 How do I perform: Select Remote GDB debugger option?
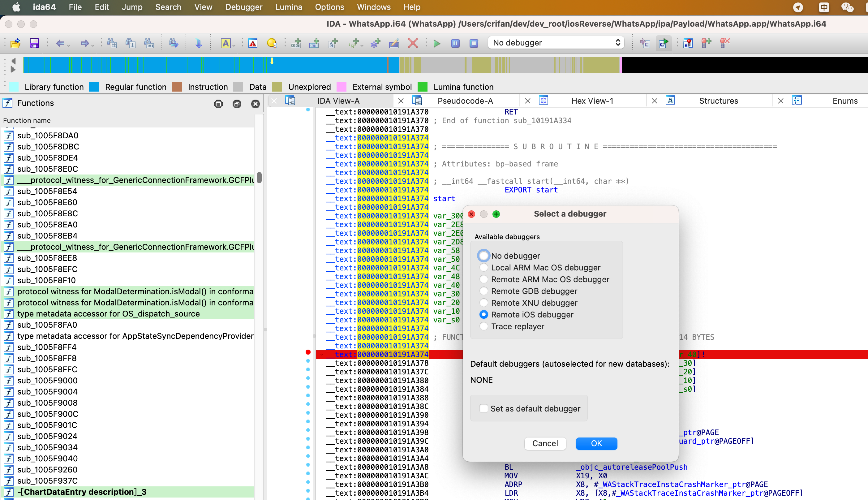(483, 291)
